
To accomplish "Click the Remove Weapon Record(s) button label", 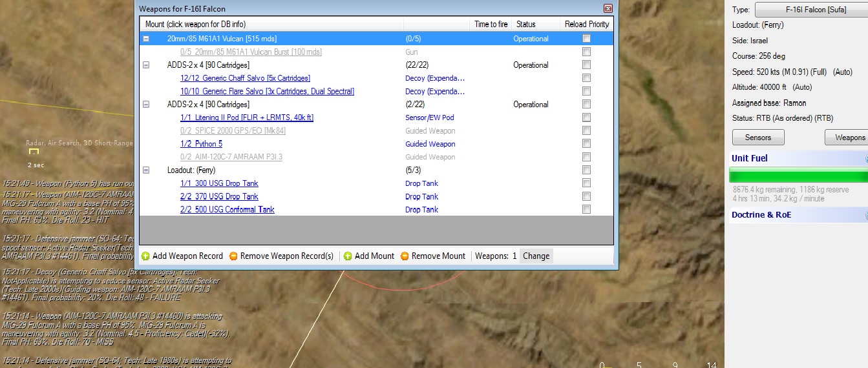I will click(x=287, y=256).
